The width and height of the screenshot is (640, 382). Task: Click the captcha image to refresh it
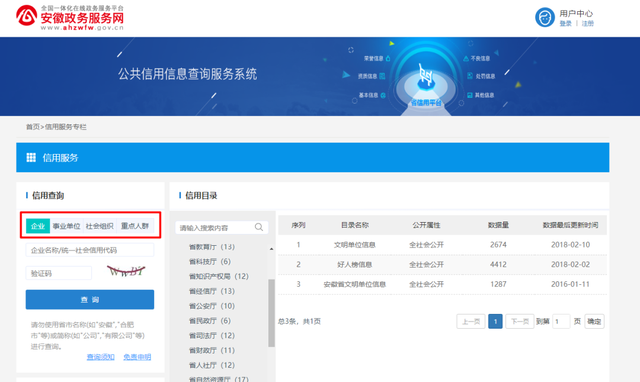click(126, 271)
